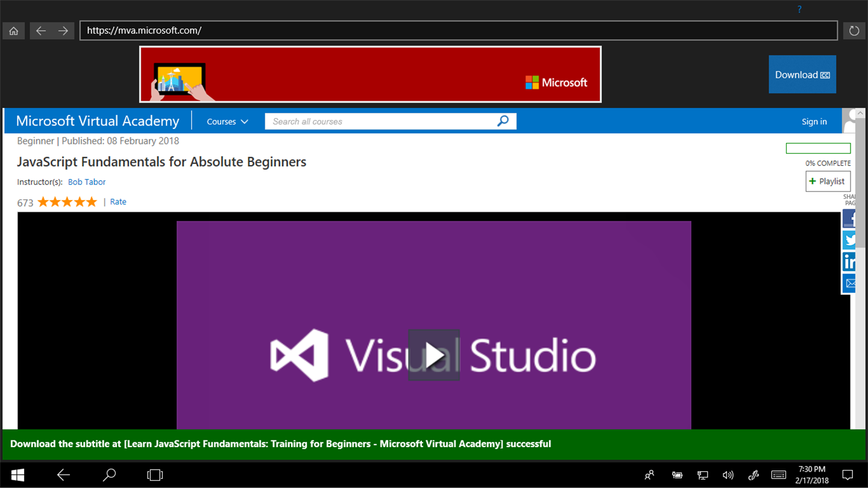Check the battery status tray icon
The height and width of the screenshot is (488, 868).
point(677,475)
